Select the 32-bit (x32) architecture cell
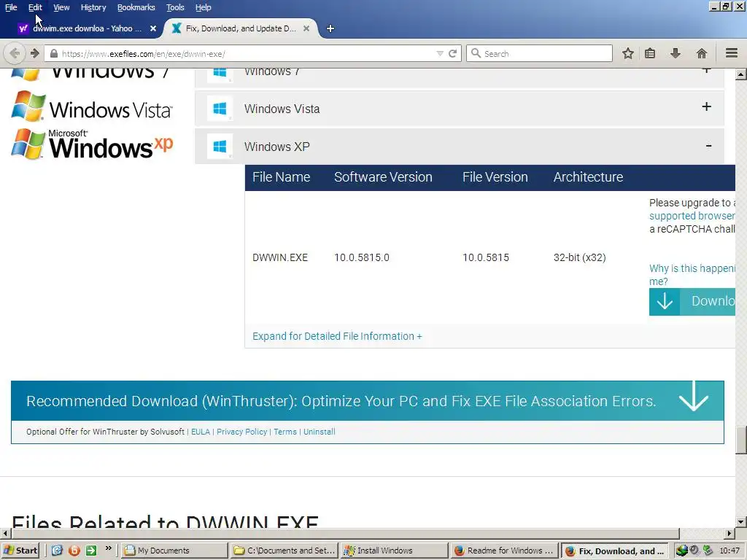 [579, 257]
